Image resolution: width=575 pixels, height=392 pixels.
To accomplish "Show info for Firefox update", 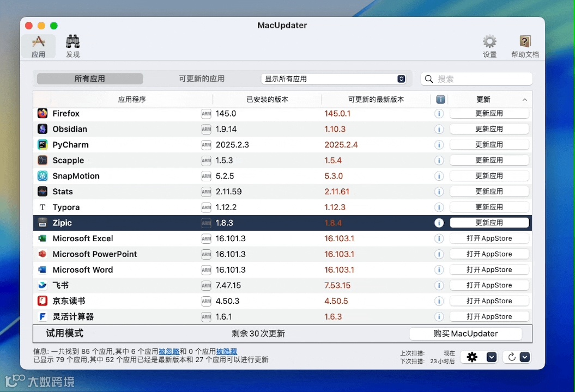I will [439, 114].
